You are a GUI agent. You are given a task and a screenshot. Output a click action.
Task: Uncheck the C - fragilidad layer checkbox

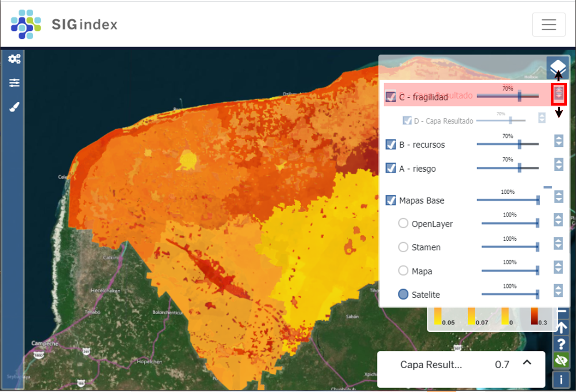click(x=390, y=96)
